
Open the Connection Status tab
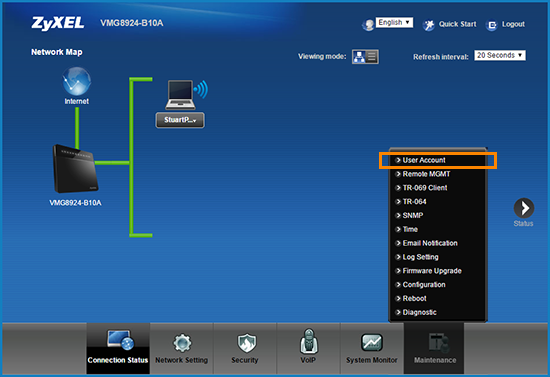point(118,348)
